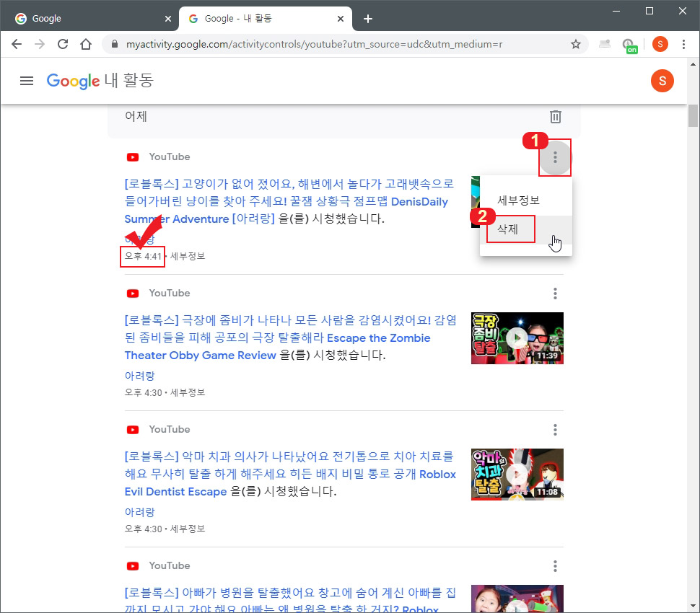Open the Escape the Zombie Theater video link

378,338
